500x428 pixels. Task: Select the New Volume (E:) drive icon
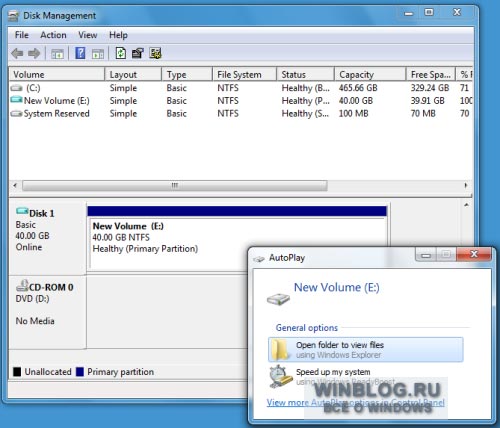16,100
